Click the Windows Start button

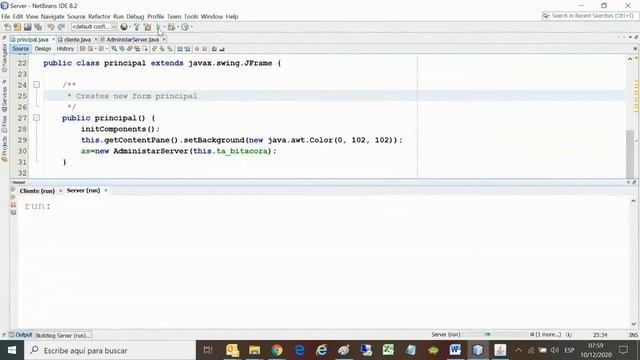(x=12, y=350)
